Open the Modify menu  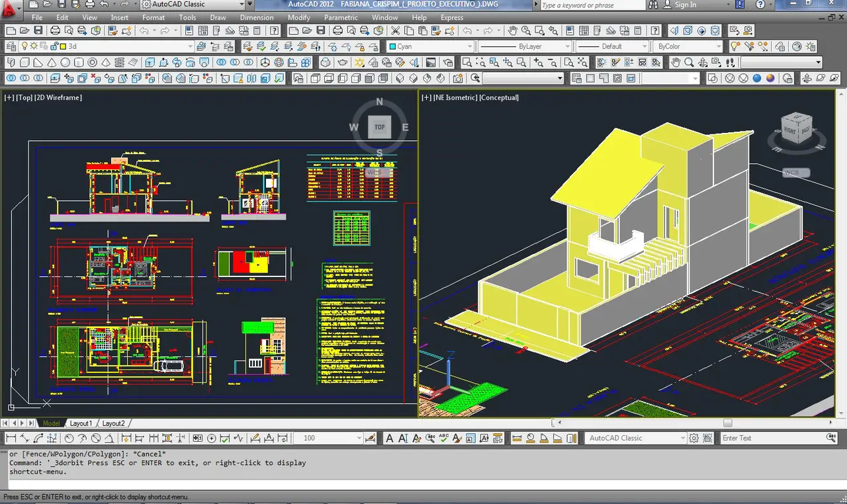299,17
